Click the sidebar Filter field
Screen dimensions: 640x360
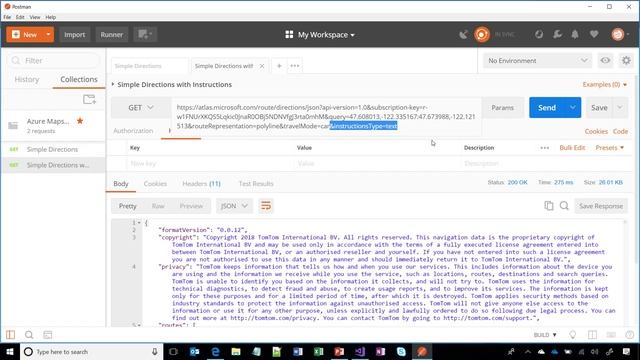tap(53, 61)
